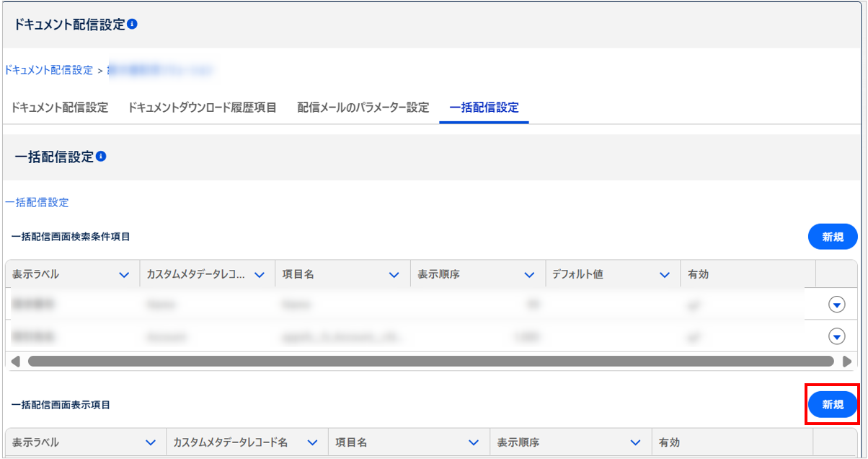Image resolution: width=868 pixels, height=459 pixels.
Task: Click the horizontal scrollbar under search conditions table
Action: (430, 361)
